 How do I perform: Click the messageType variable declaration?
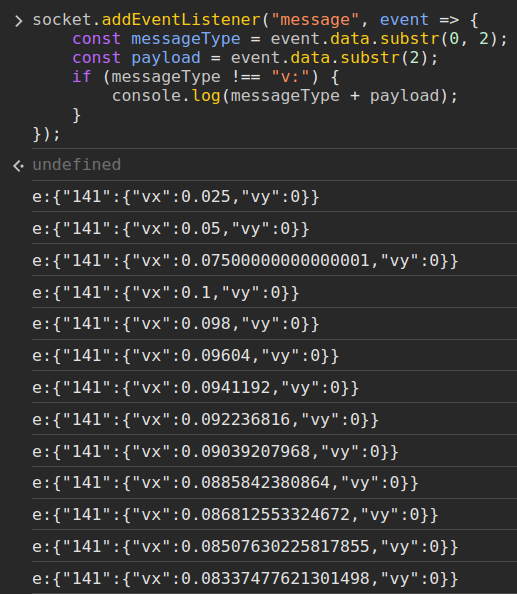pos(186,39)
